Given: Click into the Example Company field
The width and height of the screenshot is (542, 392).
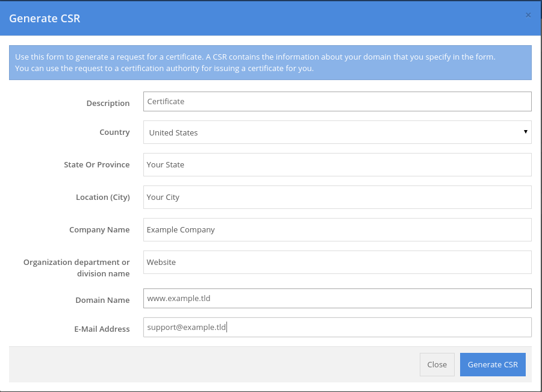Looking at the screenshot, I should click(337, 229).
